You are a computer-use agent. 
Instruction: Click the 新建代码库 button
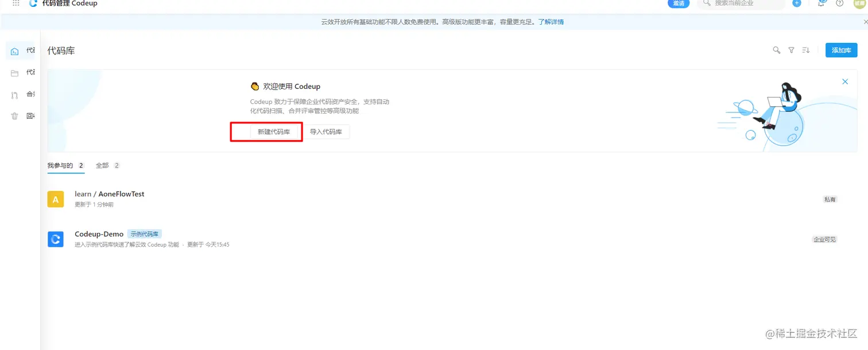click(x=274, y=132)
